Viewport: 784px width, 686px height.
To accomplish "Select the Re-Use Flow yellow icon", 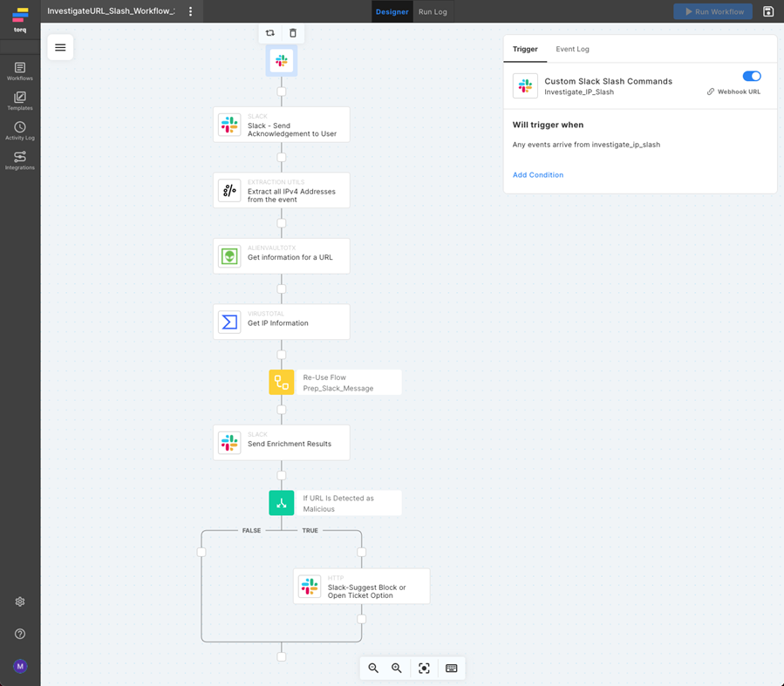I will (282, 382).
